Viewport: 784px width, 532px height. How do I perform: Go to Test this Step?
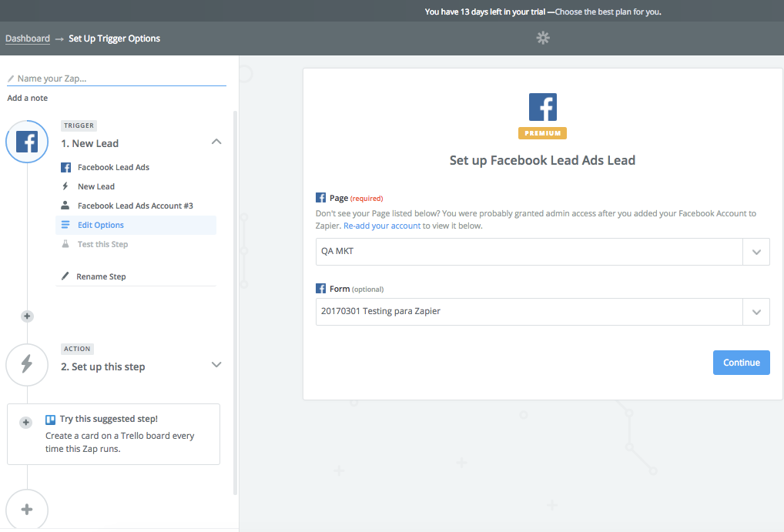coord(102,244)
